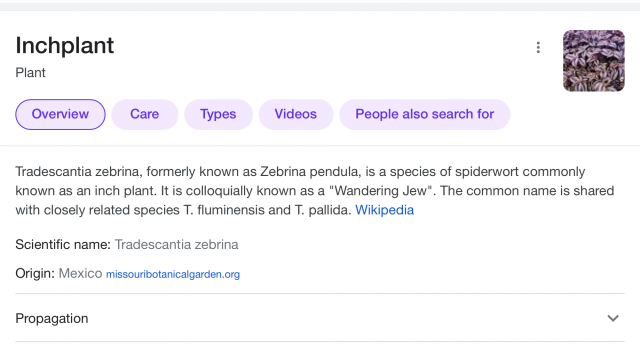
Task: Click the quoted "Wandering Jew" text
Action: tap(382, 191)
